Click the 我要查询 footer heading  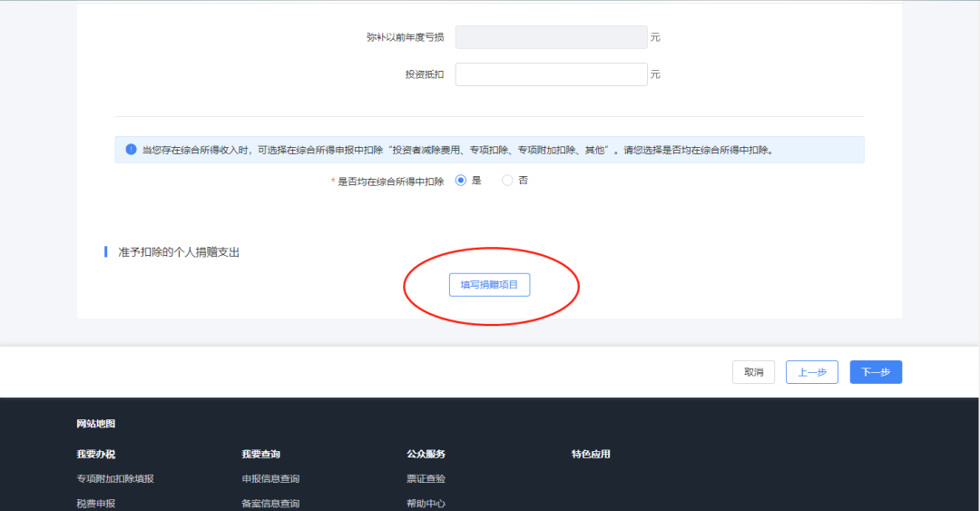261,454
